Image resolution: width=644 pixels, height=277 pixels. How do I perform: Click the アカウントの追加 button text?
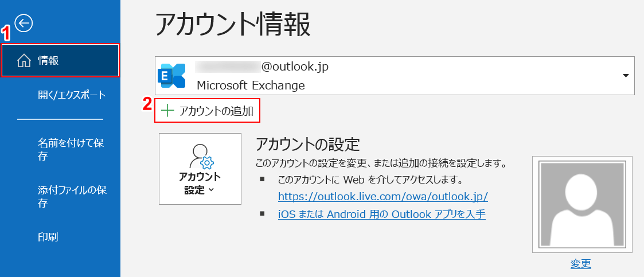pyautogui.click(x=216, y=111)
